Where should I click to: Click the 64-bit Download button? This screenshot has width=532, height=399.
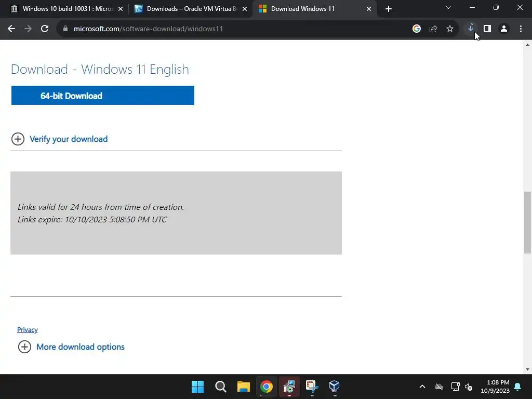[103, 96]
